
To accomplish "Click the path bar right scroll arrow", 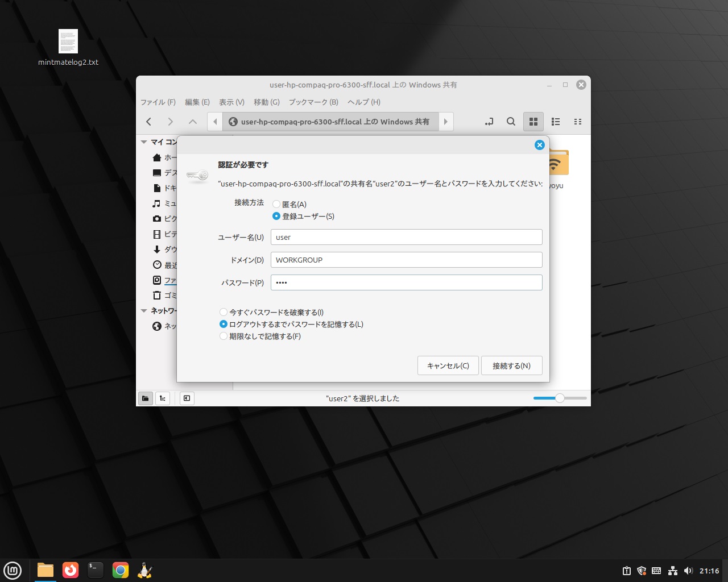I will pyautogui.click(x=446, y=122).
